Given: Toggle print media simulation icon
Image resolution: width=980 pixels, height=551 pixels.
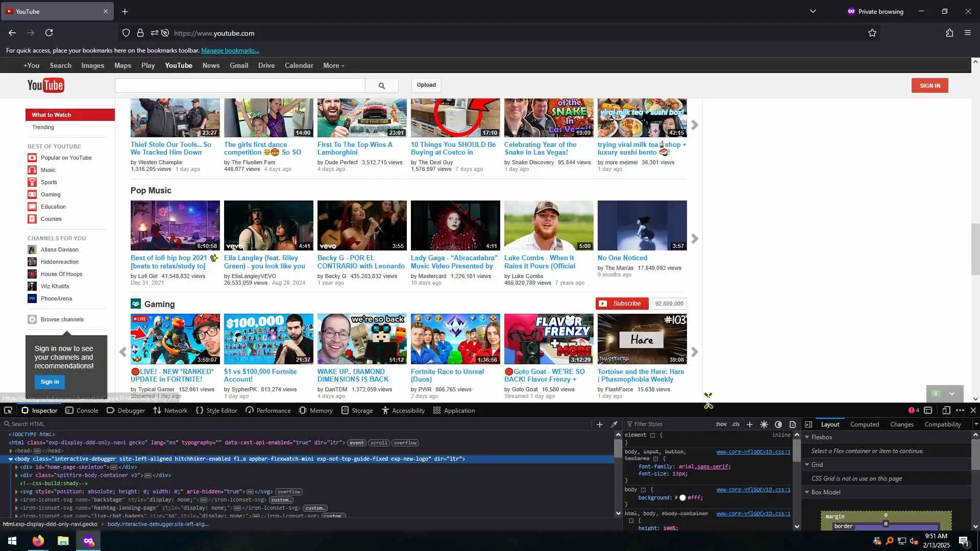Looking at the screenshot, I should coord(793,424).
